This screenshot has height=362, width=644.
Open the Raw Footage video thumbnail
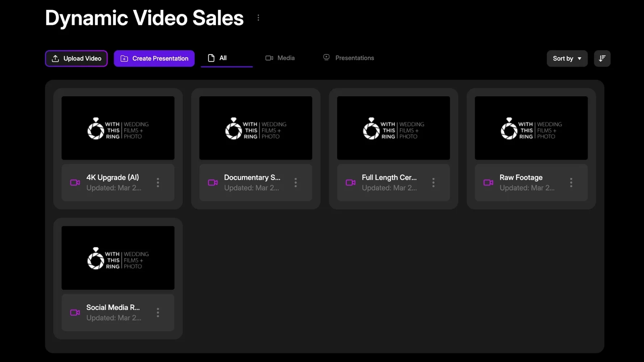(x=531, y=128)
